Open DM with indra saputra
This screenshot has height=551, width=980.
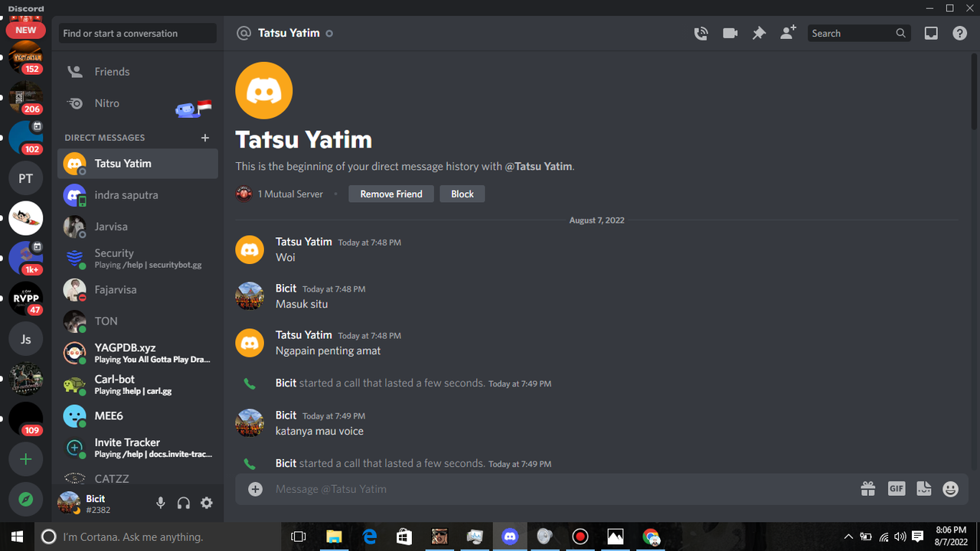click(138, 195)
